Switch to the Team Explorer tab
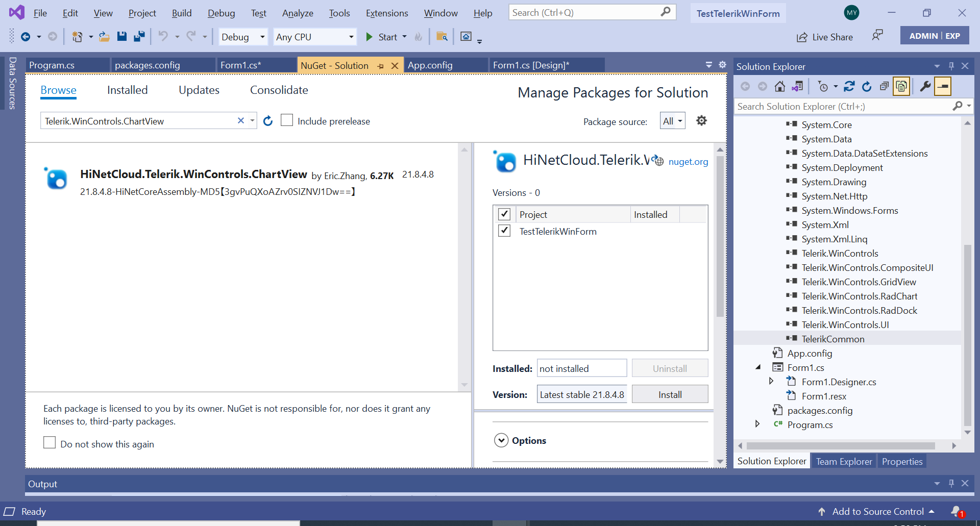Image resolution: width=980 pixels, height=526 pixels. click(x=843, y=461)
